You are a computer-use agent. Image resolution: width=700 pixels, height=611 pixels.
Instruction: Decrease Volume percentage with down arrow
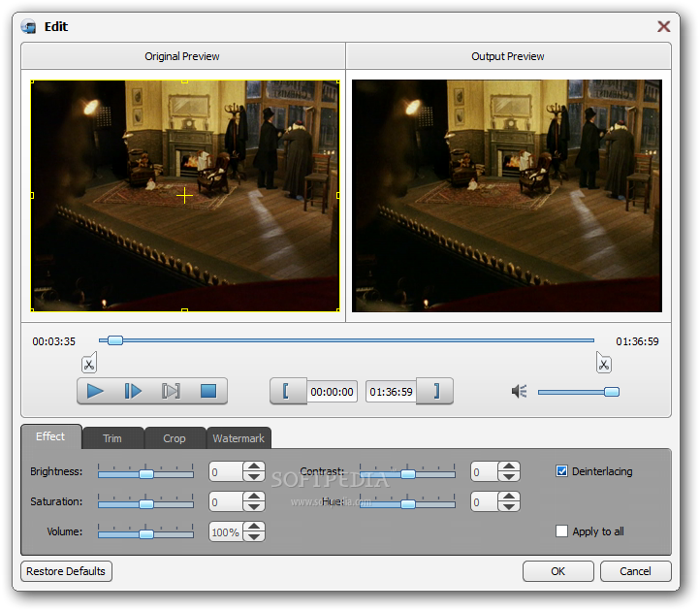[254, 536]
